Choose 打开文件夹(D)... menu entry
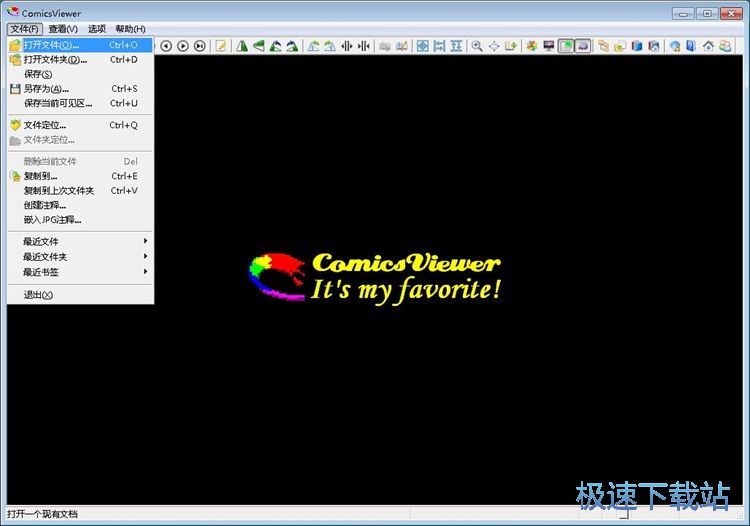The image size is (750, 526). (80, 60)
